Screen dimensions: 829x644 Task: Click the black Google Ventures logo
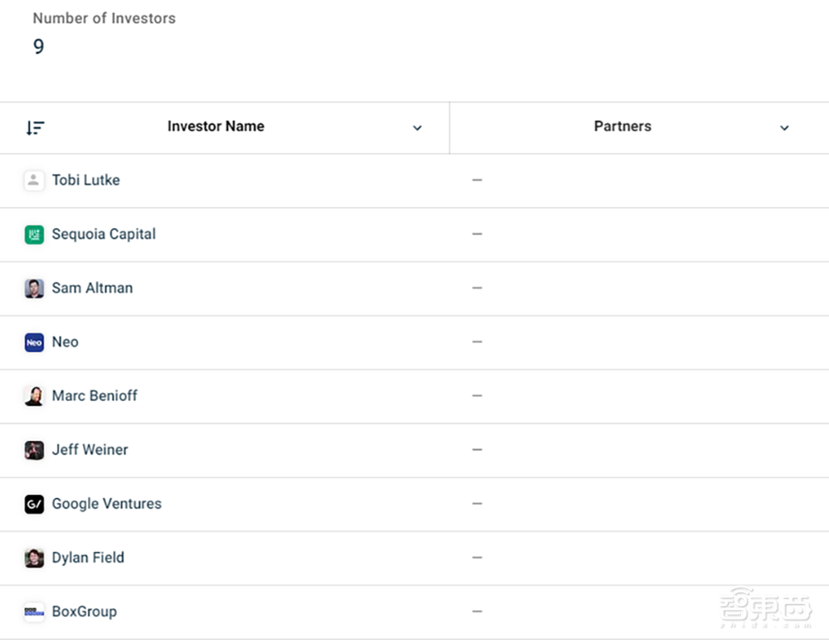(x=34, y=504)
